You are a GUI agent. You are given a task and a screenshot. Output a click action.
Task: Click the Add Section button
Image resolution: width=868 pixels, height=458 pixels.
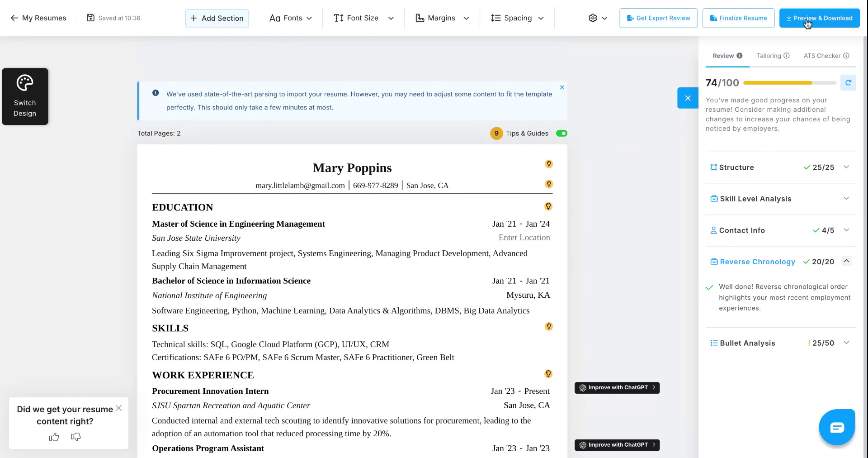(x=217, y=18)
